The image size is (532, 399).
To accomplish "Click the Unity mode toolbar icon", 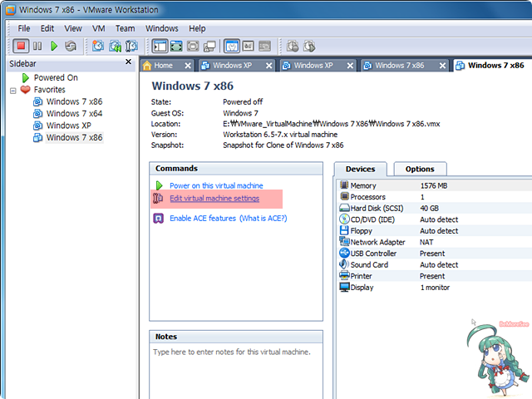I will tap(209, 47).
